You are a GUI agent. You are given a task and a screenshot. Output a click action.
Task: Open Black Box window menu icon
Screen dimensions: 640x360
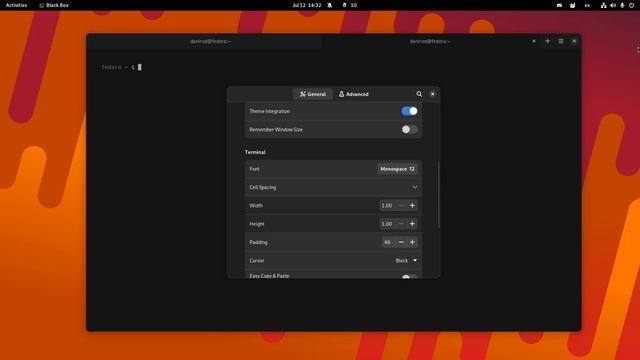click(561, 41)
